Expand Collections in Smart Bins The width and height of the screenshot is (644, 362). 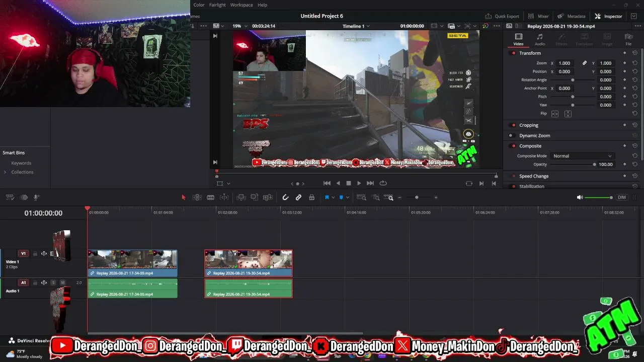[x=5, y=172]
